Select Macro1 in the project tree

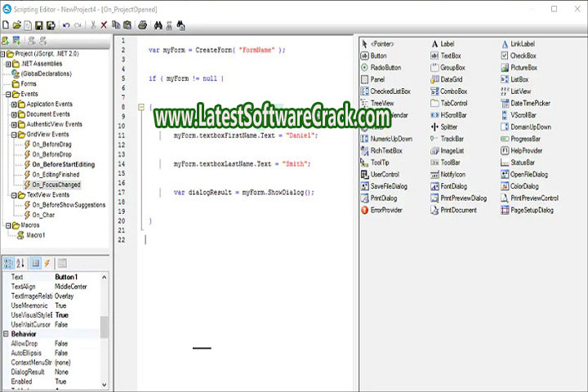(x=36, y=235)
